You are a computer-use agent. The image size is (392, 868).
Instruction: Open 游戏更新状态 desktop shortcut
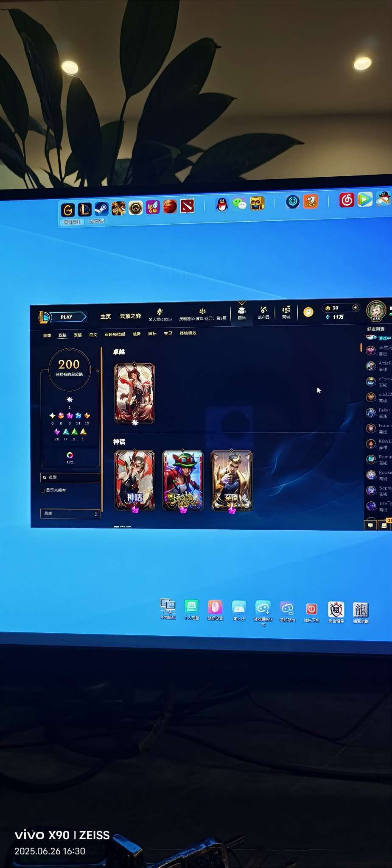click(263, 613)
